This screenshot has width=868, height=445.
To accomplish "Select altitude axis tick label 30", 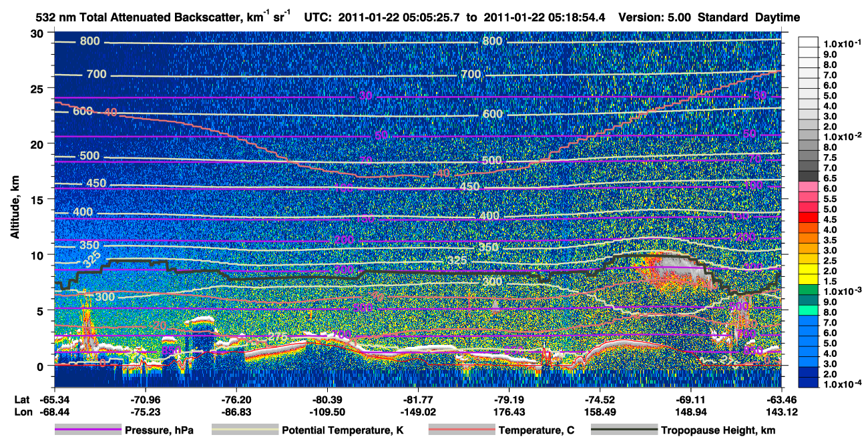I will click(x=37, y=33).
